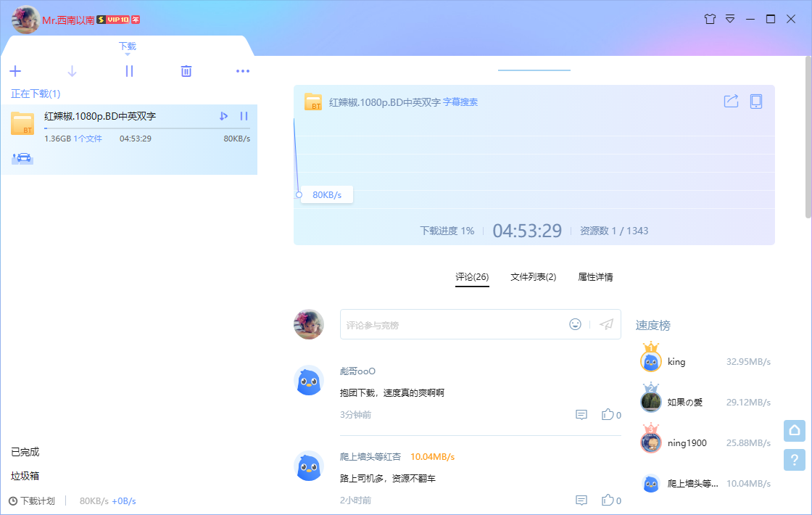Pause all downloads from toolbar

(130, 71)
